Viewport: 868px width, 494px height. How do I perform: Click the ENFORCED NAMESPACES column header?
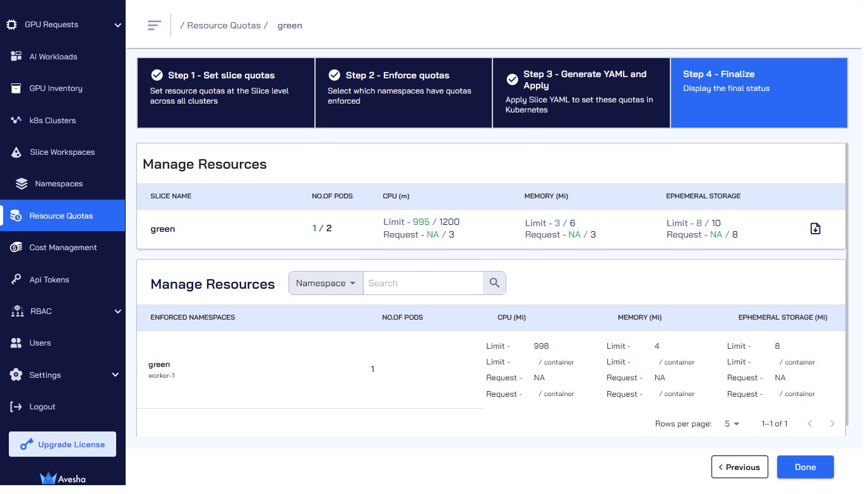193,317
